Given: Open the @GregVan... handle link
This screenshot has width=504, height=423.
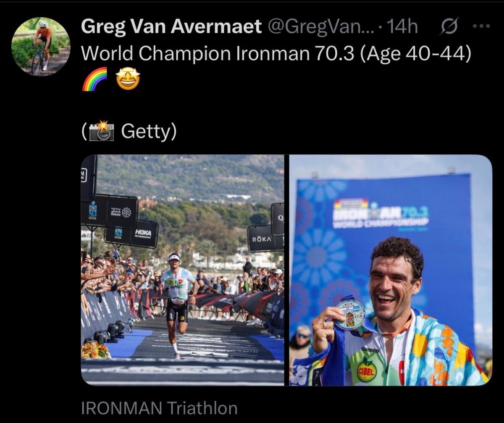Looking at the screenshot, I should [320, 28].
